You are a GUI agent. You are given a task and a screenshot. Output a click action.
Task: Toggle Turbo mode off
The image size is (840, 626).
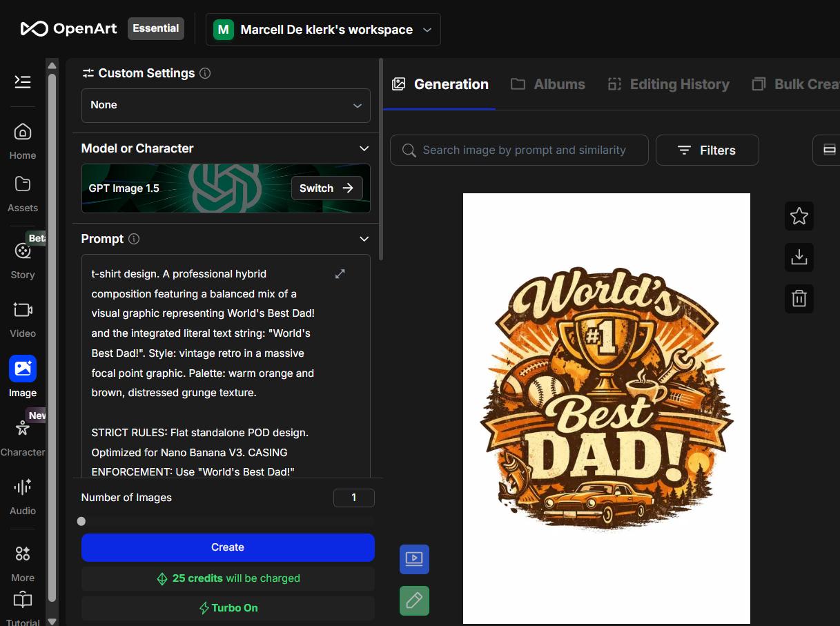point(228,607)
